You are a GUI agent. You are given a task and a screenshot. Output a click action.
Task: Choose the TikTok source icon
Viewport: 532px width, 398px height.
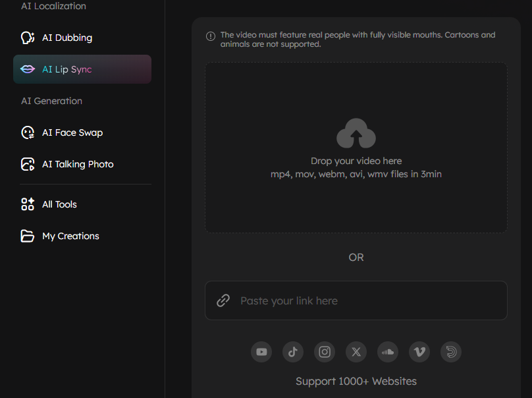coord(293,352)
